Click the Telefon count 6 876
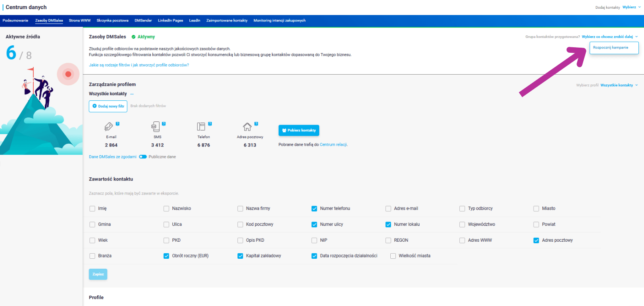This screenshot has width=644, height=306. coord(204,145)
